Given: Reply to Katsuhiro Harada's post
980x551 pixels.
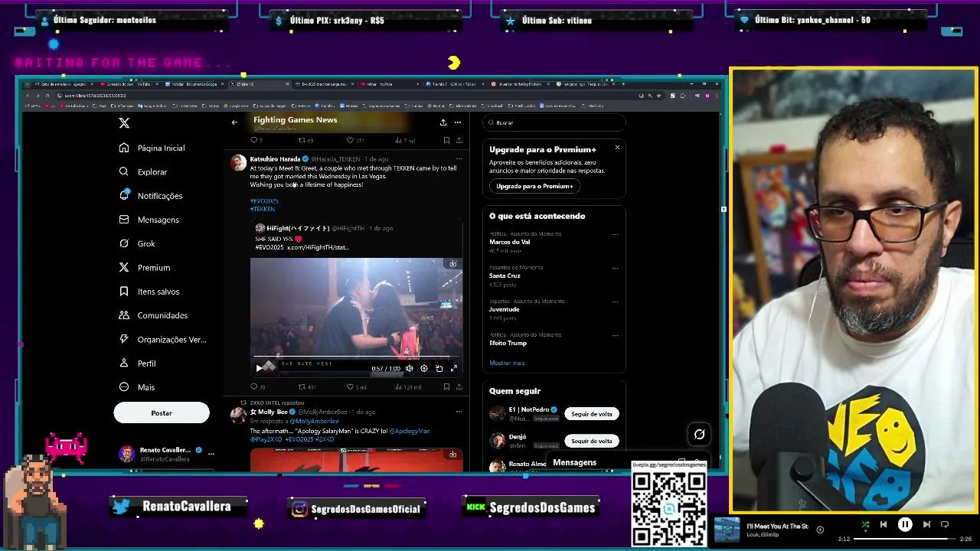Looking at the screenshot, I should 257,387.
